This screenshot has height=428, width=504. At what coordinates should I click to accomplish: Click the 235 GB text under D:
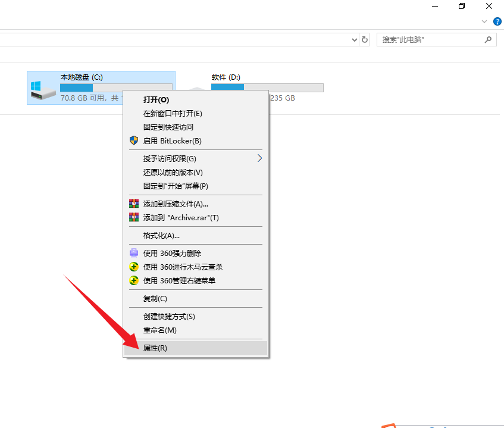pos(283,98)
